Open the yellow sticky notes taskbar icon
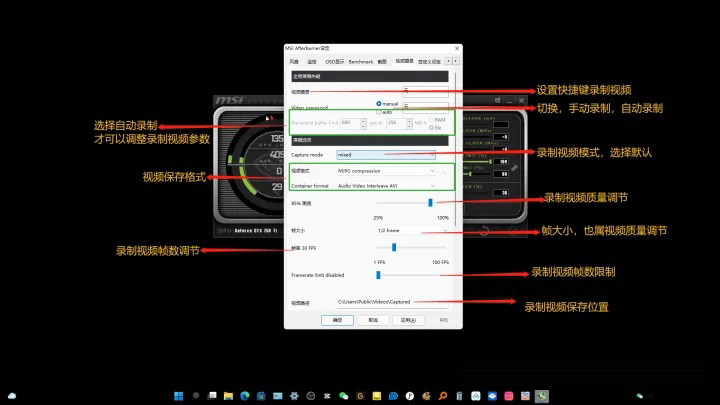This screenshot has height=405, width=720. (x=377, y=396)
